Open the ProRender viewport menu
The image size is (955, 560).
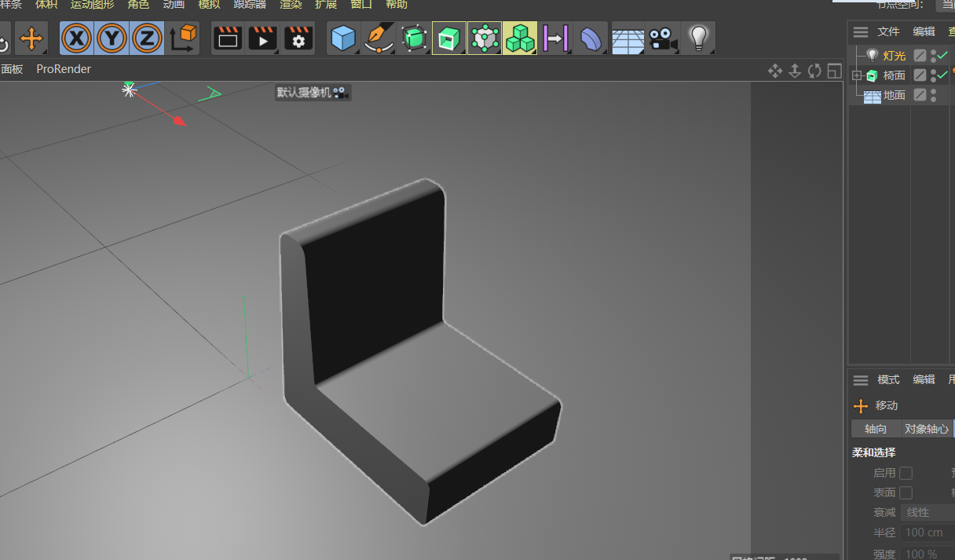tap(64, 69)
